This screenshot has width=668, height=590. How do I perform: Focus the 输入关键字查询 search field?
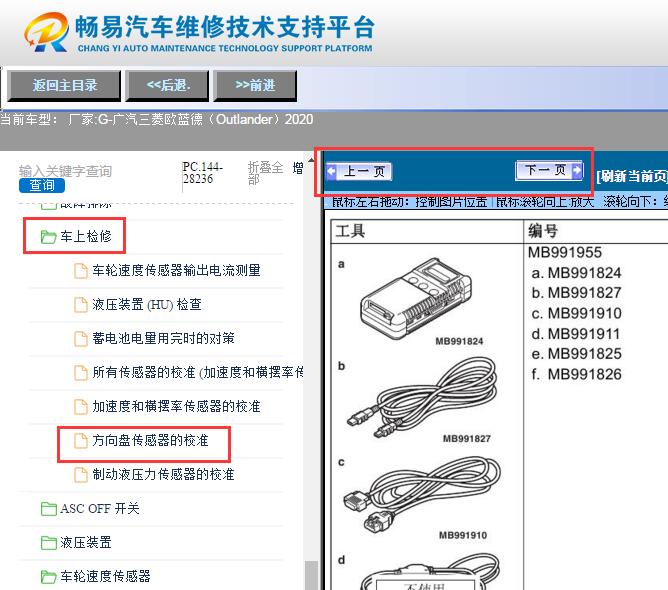[x=65, y=171]
